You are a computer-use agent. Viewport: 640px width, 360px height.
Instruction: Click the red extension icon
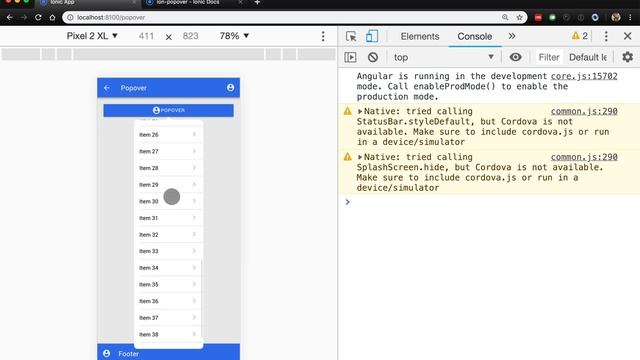(x=538, y=18)
